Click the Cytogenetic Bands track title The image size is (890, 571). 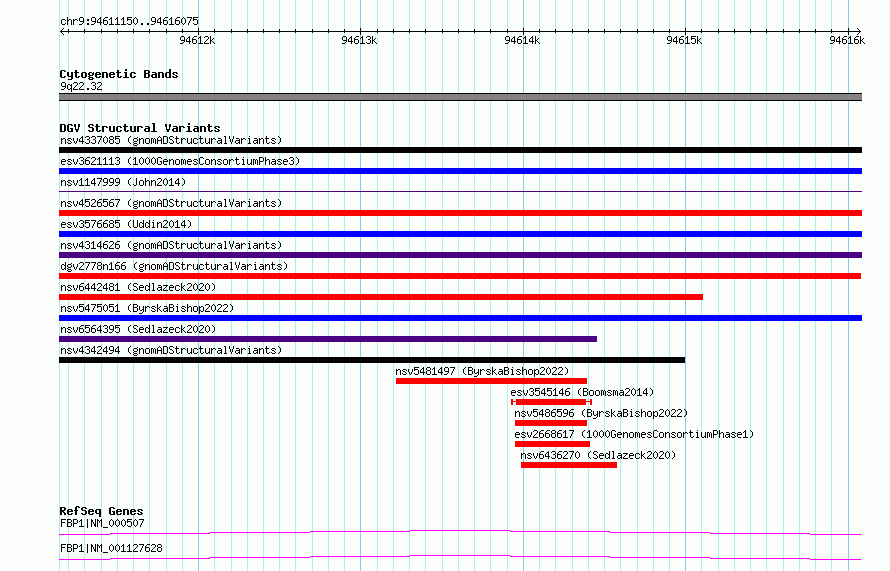coord(119,74)
